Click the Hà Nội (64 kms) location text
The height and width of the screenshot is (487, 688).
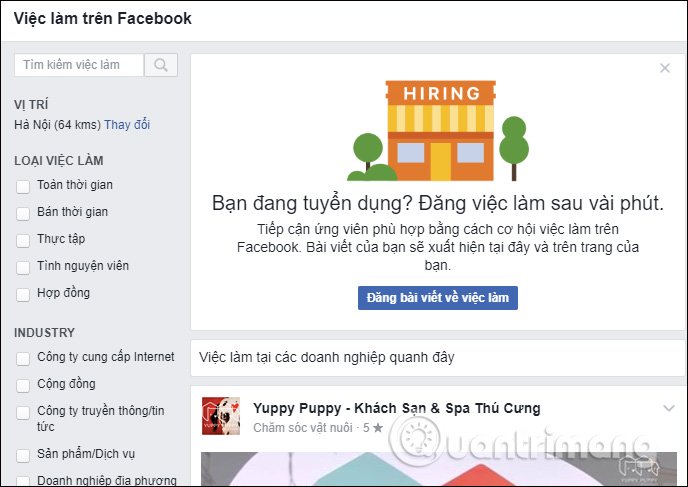point(57,125)
